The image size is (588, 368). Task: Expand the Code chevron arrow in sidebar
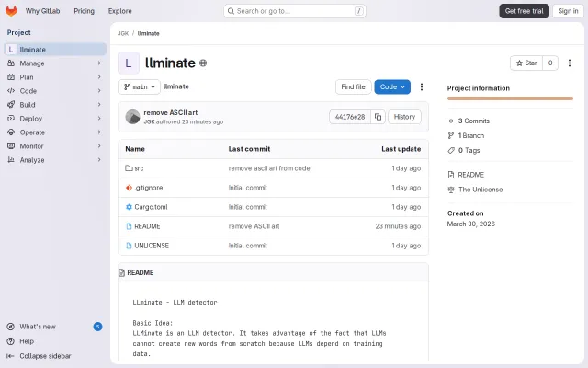pyautogui.click(x=99, y=91)
